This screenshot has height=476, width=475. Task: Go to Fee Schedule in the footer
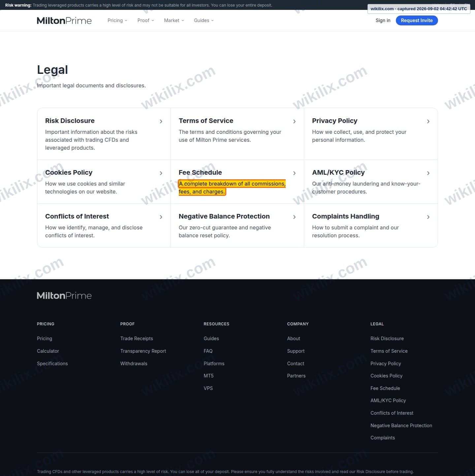pos(385,388)
